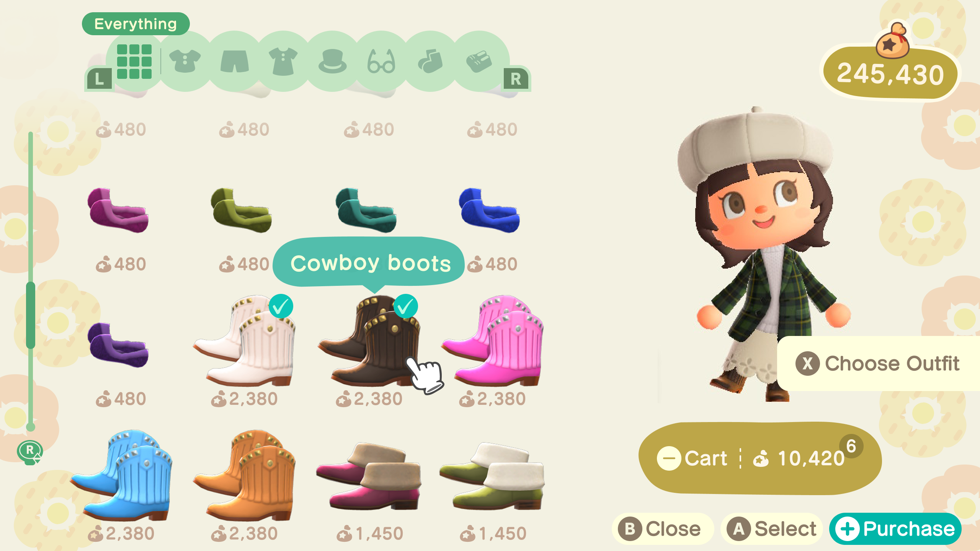Screen dimensions: 980x551
Task: Click the A Select button
Action: click(771, 529)
